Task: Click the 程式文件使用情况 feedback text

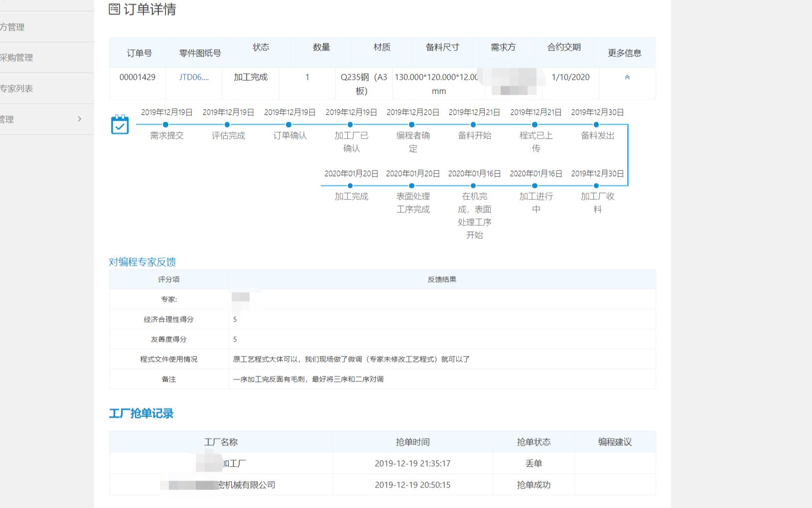Action: (x=351, y=359)
